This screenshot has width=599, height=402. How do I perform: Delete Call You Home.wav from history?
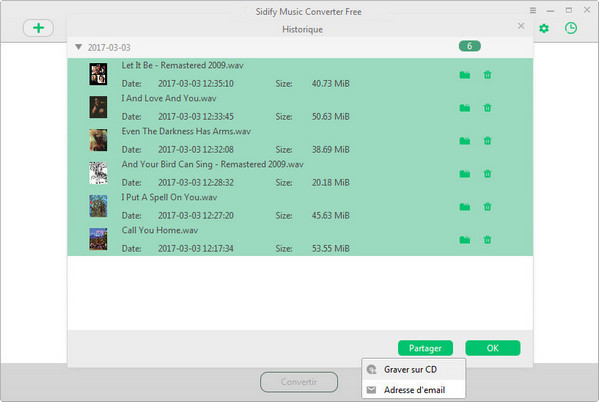pos(487,240)
